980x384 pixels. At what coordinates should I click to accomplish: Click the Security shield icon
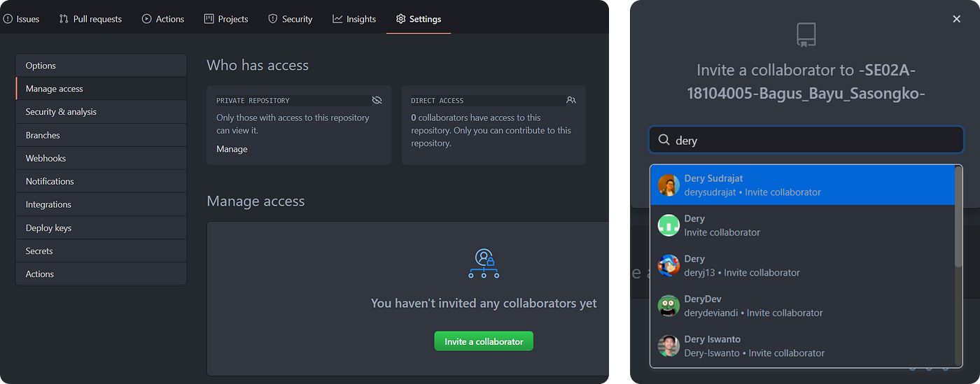point(273,19)
